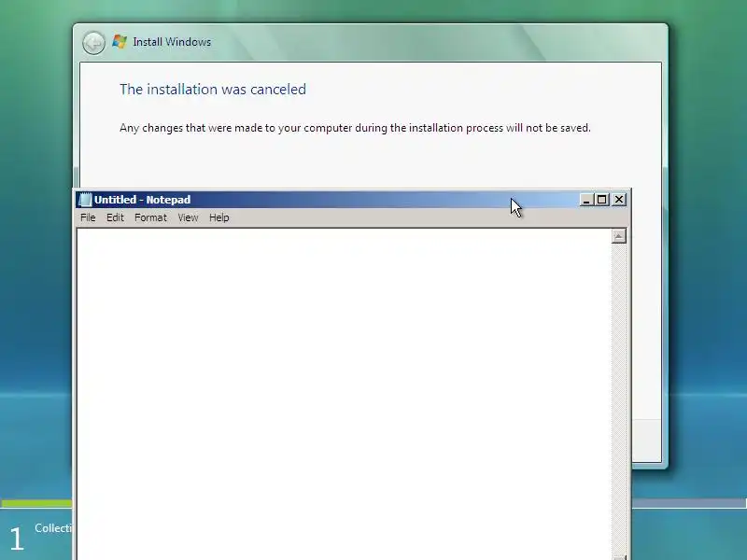Maximize the Notepad window
Image resolution: width=747 pixels, height=560 pixels.
[x=602, y=200]
